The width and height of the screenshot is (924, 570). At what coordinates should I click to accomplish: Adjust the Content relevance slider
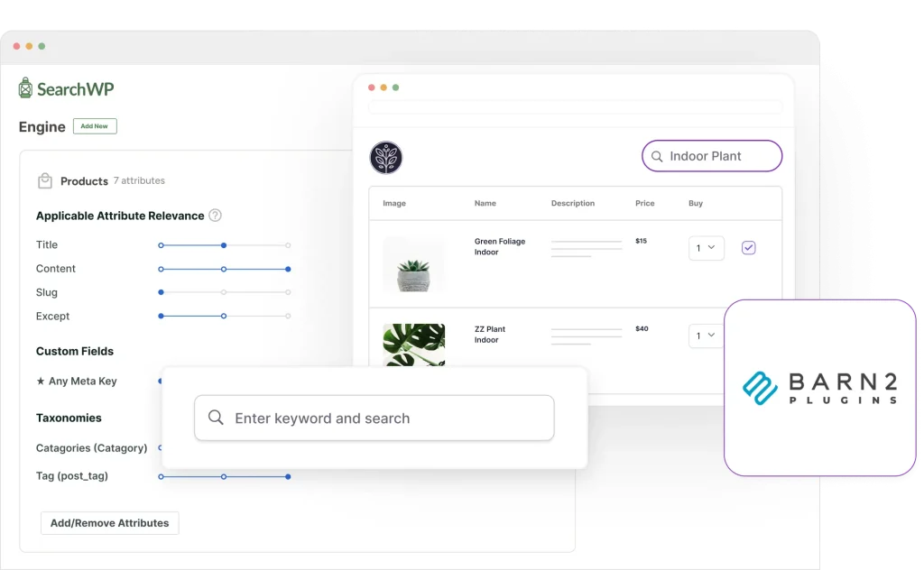point(224,269)
